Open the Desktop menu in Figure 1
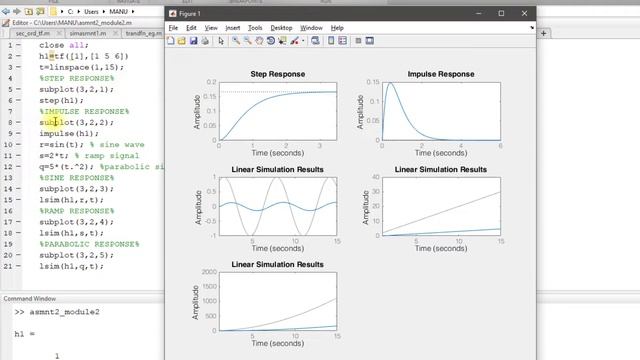This screenshot has width=640, height=360. pos(281,28)
